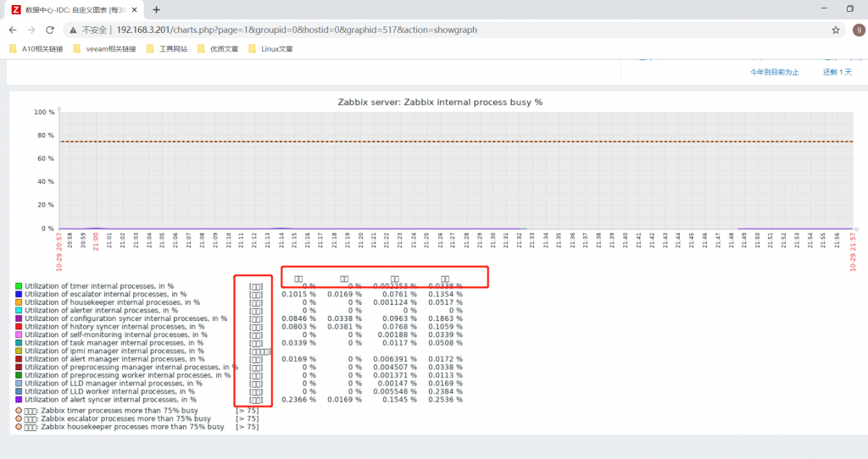Open the 优质文章 bookmark folder
The image size is (868, 459).
(218, 48)
